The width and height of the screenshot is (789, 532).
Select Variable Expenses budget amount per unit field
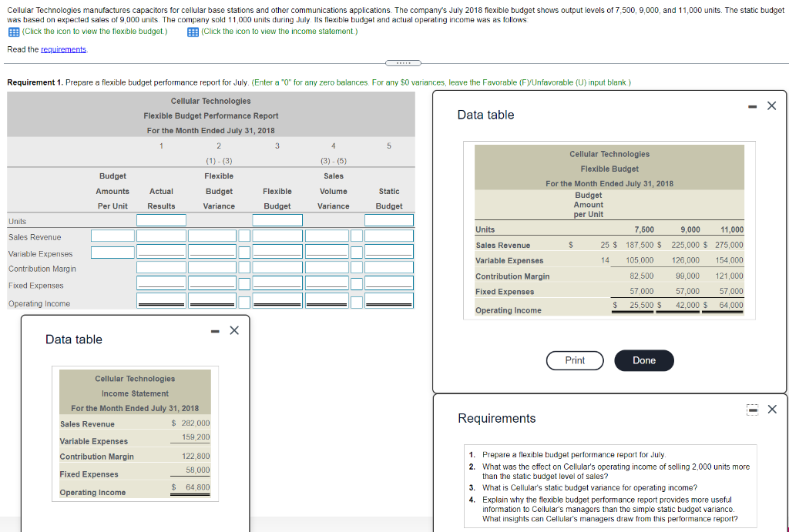(x=112, y=252)
